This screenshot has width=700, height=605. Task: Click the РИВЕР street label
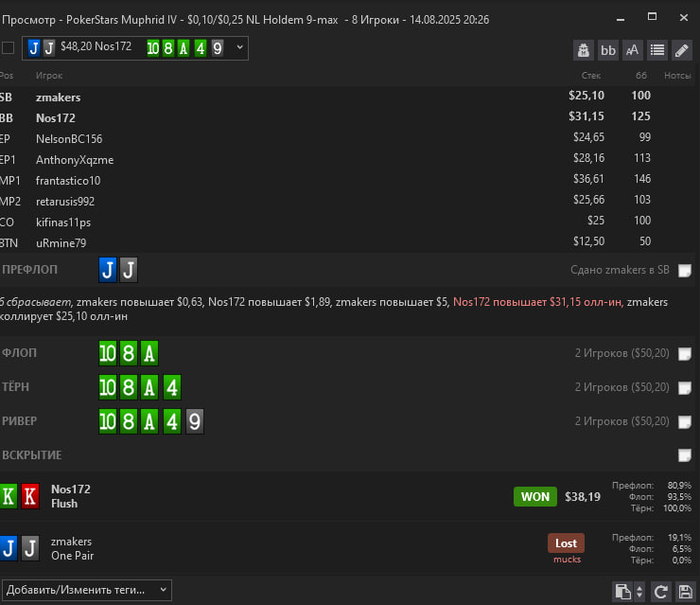tap(20, 421)
